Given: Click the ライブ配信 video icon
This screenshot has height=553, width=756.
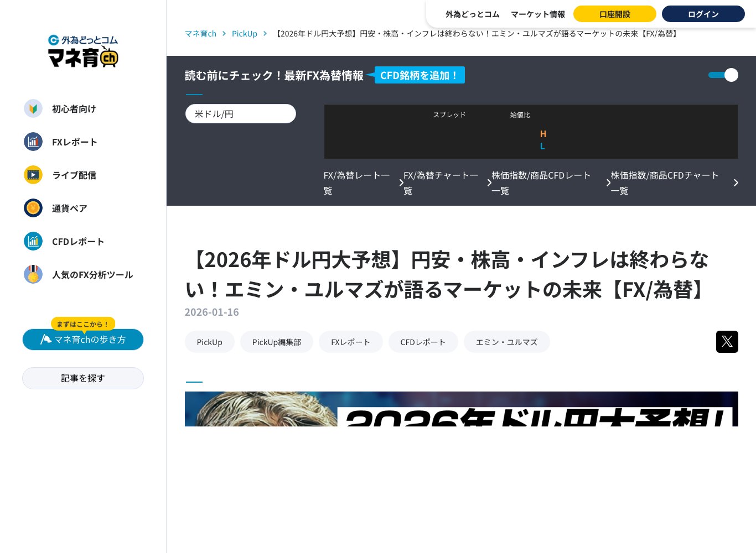Looking at the screenshot, I should (x=33, y=175).
